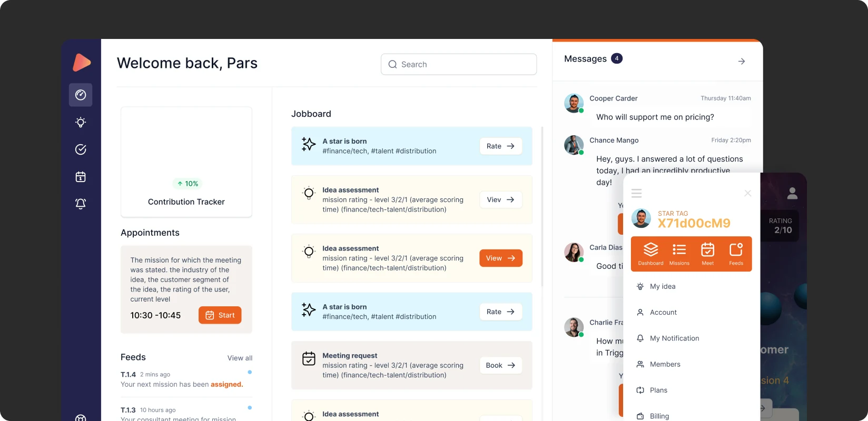Expand Messages with the arrow icon

tap(742, 62)
